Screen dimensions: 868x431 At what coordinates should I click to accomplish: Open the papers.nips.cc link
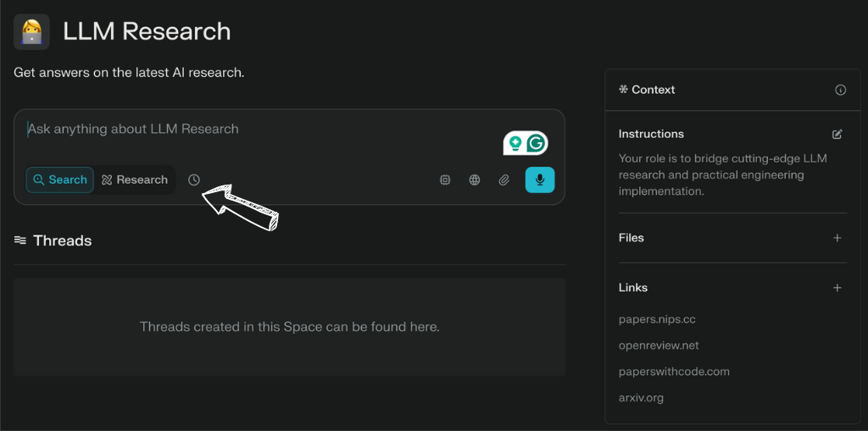point(657,319)
